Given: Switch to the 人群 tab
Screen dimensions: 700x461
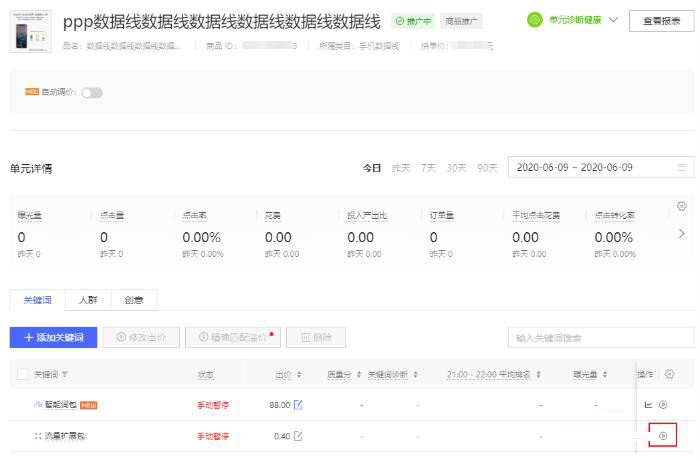Looking at the screenshot, I should point(88,300).
